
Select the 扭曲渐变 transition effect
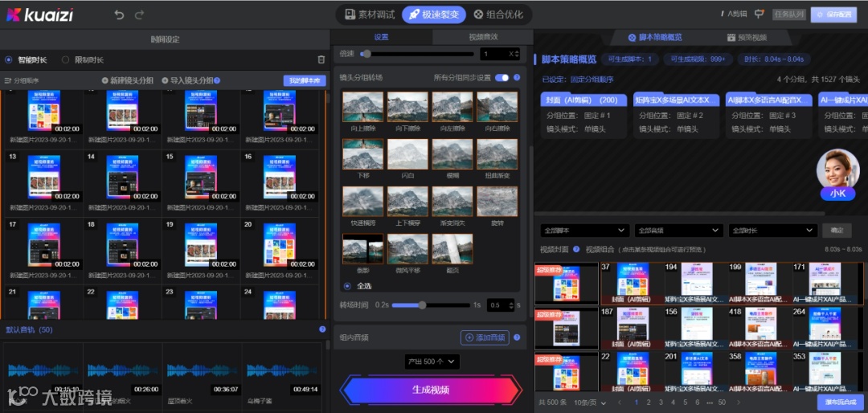[x=497, y=154]
